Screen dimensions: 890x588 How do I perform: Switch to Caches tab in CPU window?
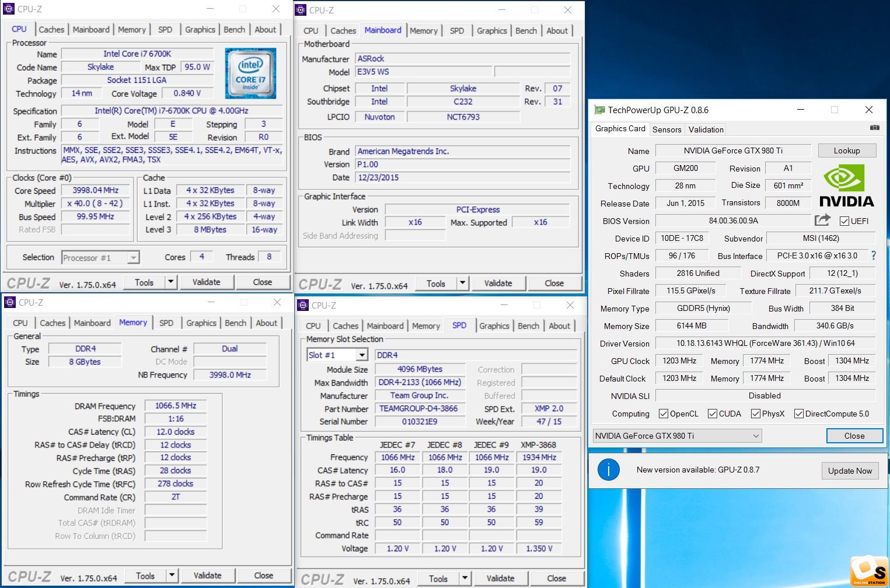click(x=51, y=29)
